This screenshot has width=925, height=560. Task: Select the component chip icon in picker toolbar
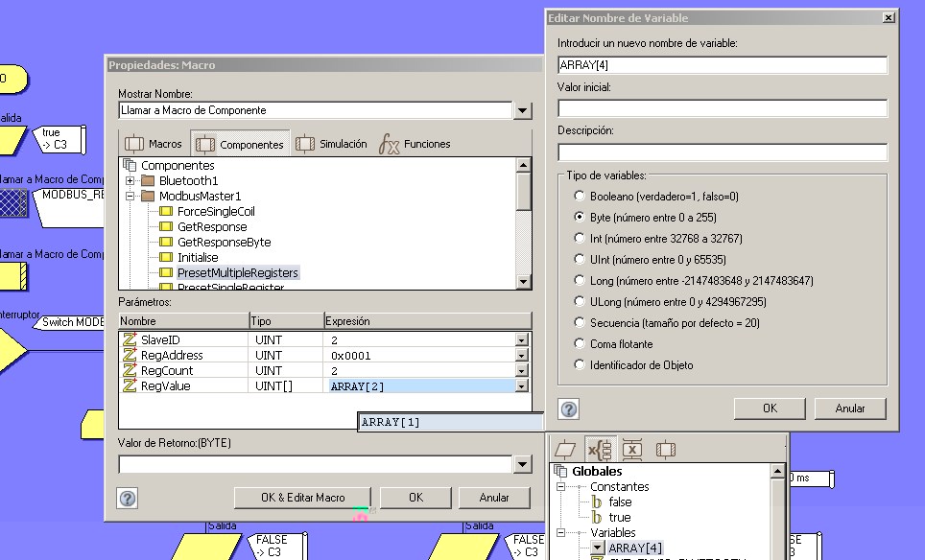665,450
